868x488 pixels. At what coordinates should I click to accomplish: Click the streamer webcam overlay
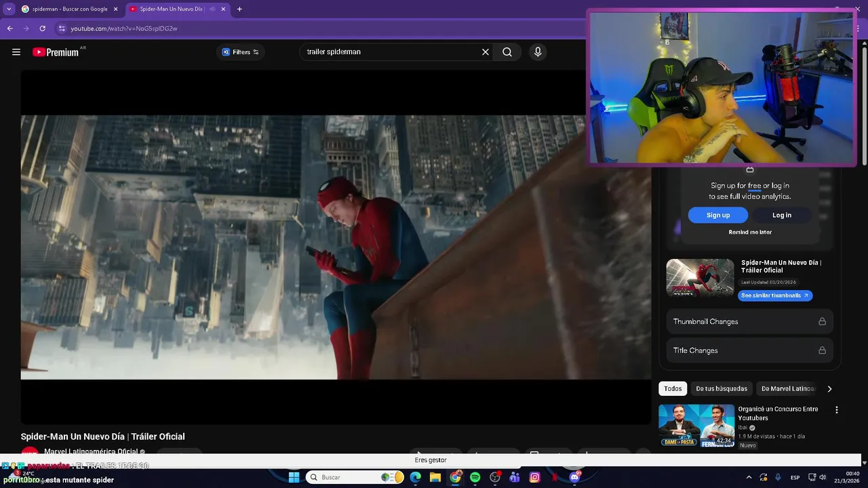tap(722, 87)
